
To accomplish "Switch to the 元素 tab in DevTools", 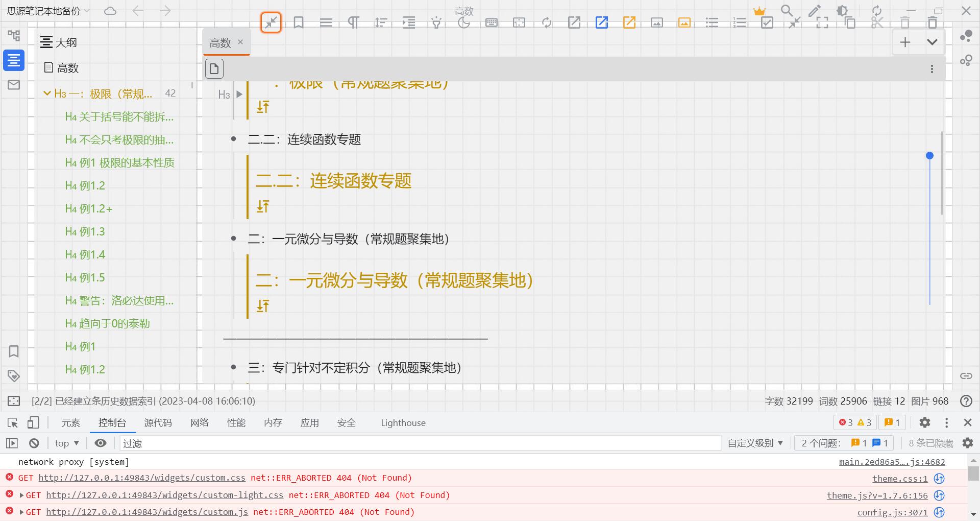I will [71, 423].
